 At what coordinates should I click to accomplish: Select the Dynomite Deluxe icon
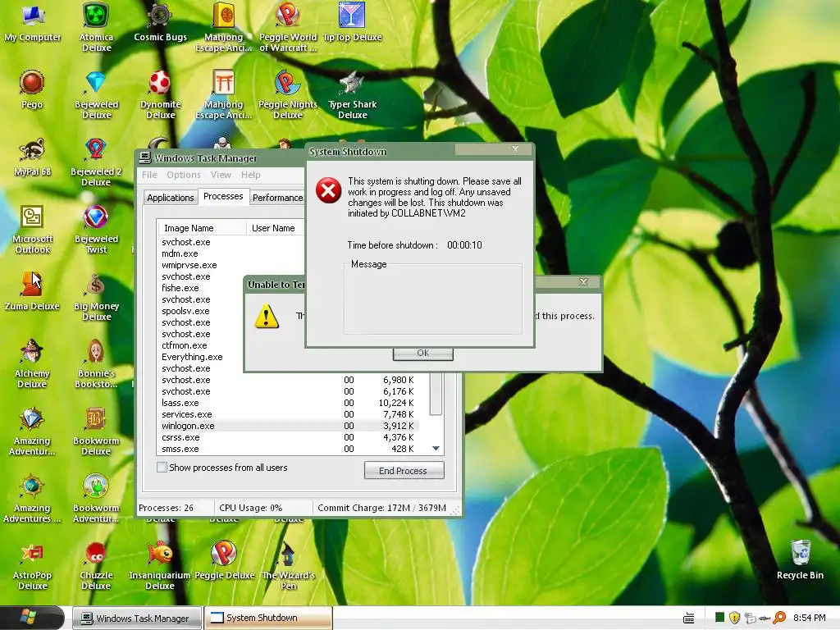click(160, 95)
